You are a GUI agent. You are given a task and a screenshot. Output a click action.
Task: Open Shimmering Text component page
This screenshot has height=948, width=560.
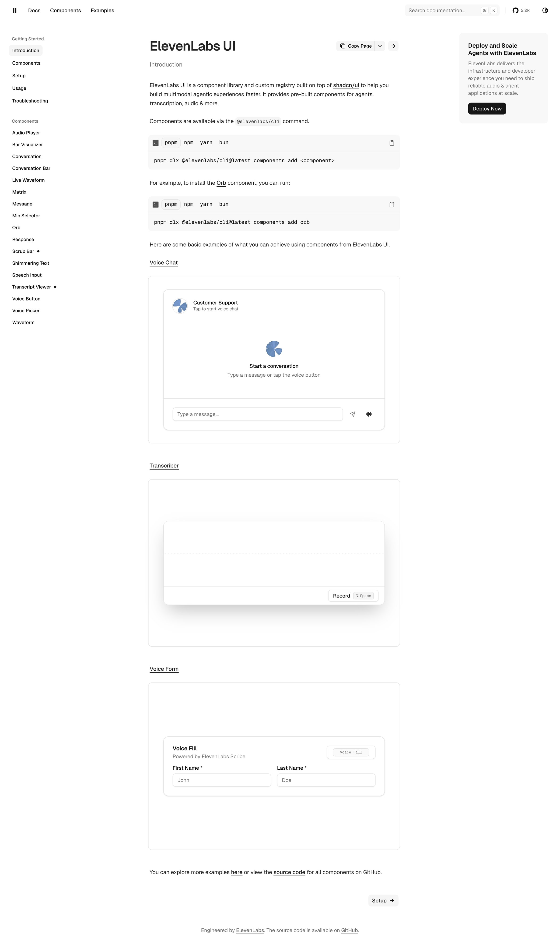pos(31,263)
